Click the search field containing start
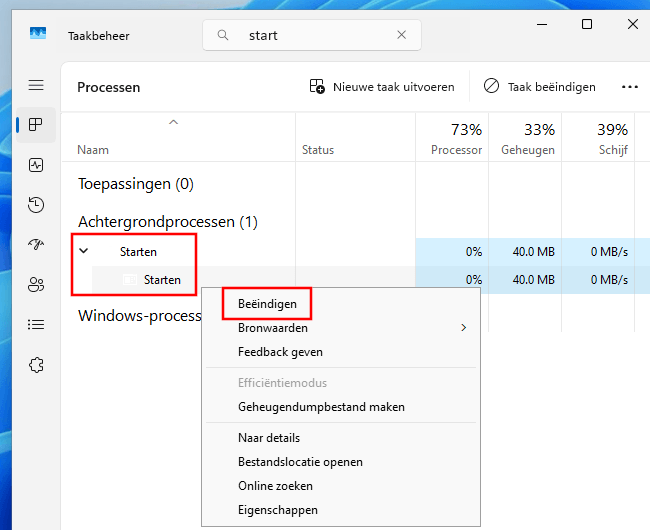This screenshot has width=650, height=530. tap(312, 35)
